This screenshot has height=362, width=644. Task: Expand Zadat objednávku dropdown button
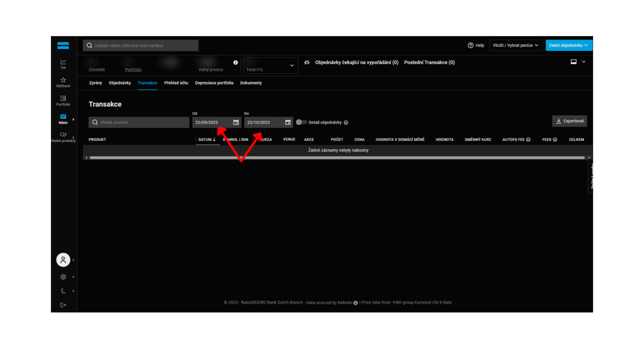[x=568, y=45]
